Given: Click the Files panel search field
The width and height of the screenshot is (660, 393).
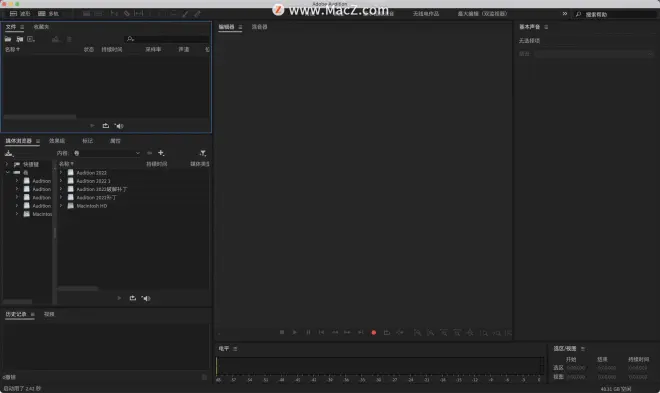Looking at the screenshot, I should [167, 39].
